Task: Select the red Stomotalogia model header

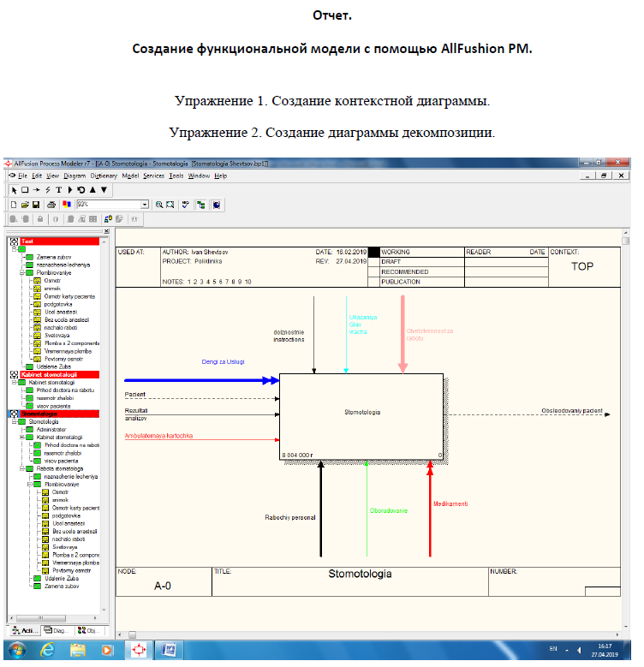Action: point(60,414)
